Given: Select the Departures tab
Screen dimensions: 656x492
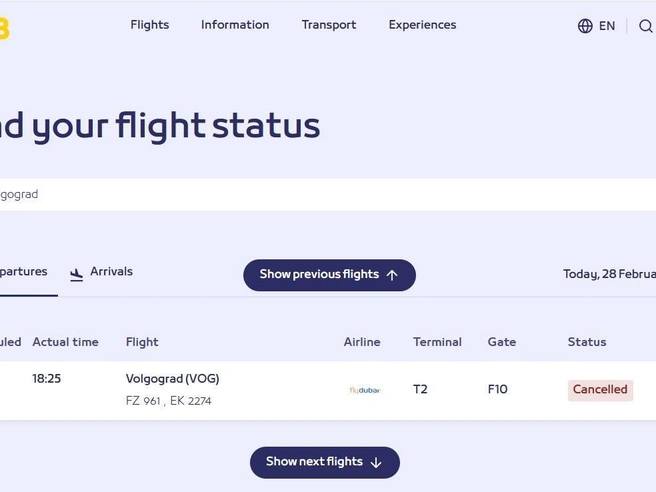Looking at the screenshot, I should (24, 272).
